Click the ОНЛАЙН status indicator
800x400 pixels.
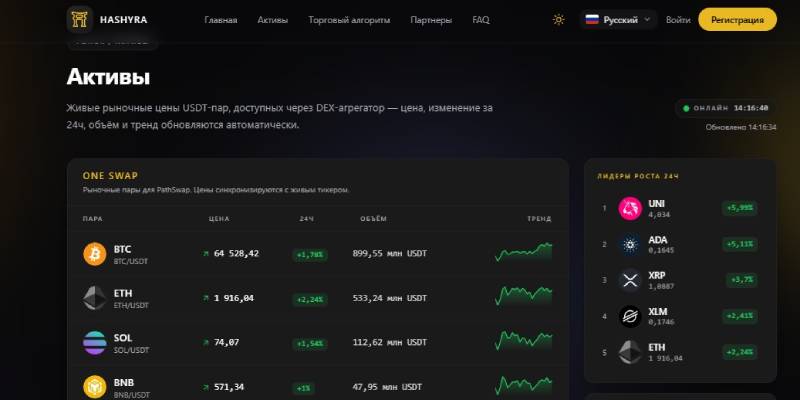pos(726,108)
